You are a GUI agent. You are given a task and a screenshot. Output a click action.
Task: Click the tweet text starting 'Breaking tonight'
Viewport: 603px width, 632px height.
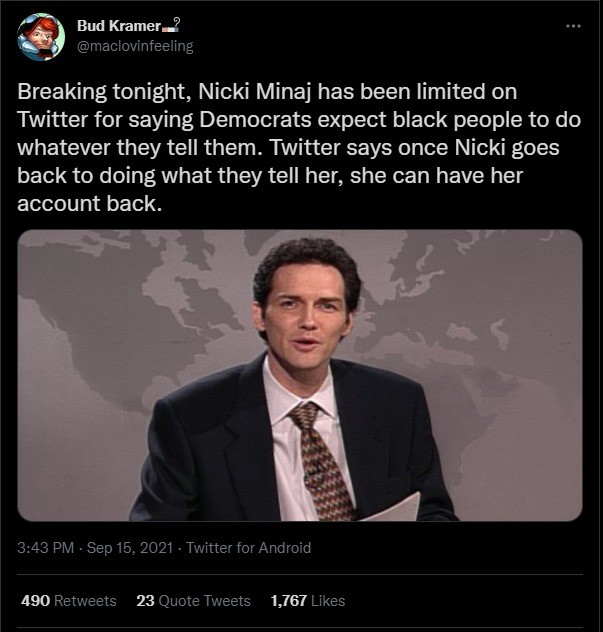(299, 147)
